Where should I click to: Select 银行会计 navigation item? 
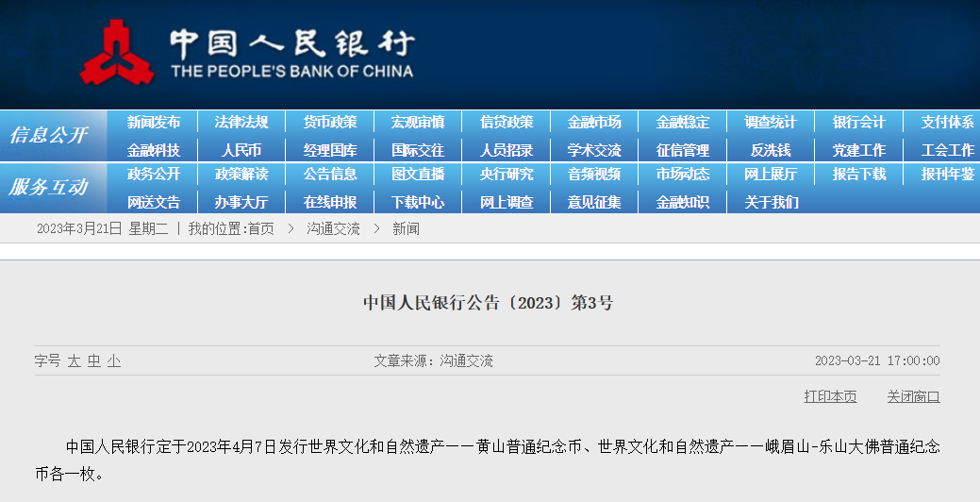(858, 122)
